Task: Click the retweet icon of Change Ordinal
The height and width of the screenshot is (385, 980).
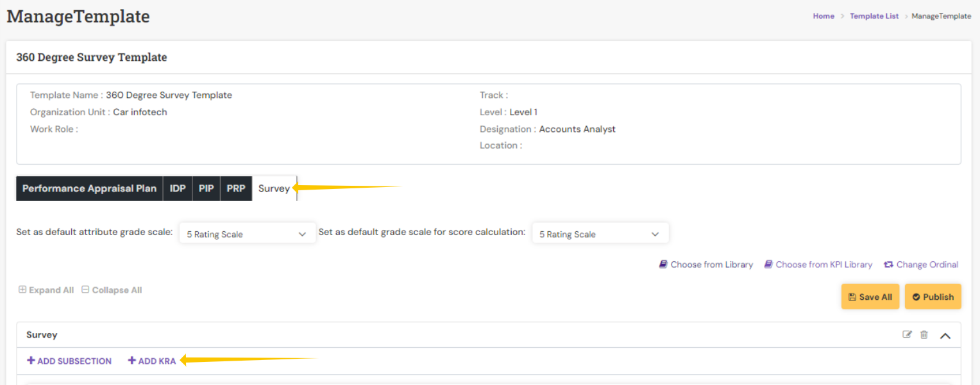Action: click(888, 265)
